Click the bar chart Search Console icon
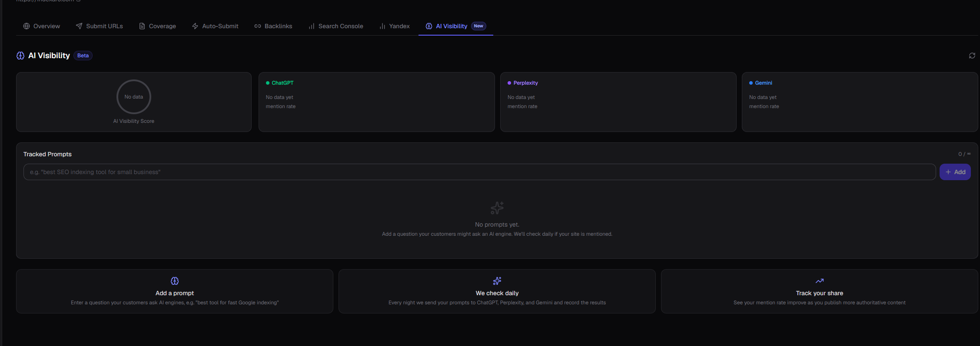Viewport: 980px width, 346px height. point(312,26)
